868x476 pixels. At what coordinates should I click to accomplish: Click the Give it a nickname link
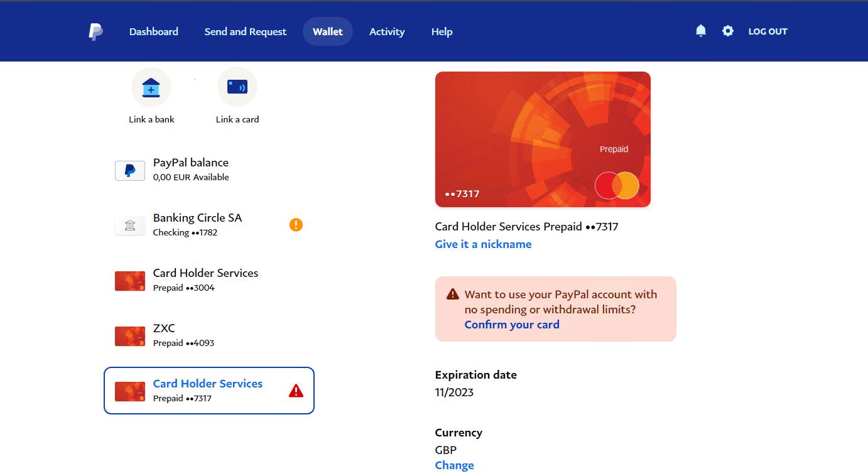483,244
